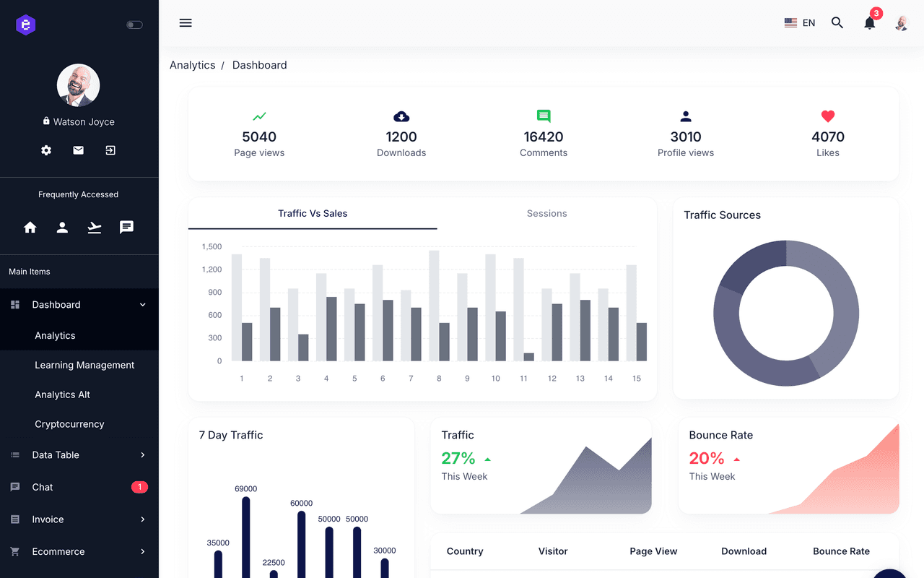Screen dimensions: 924x578
Task: Switch to Traffic Vs Sales tab
Action: (313, 213)
